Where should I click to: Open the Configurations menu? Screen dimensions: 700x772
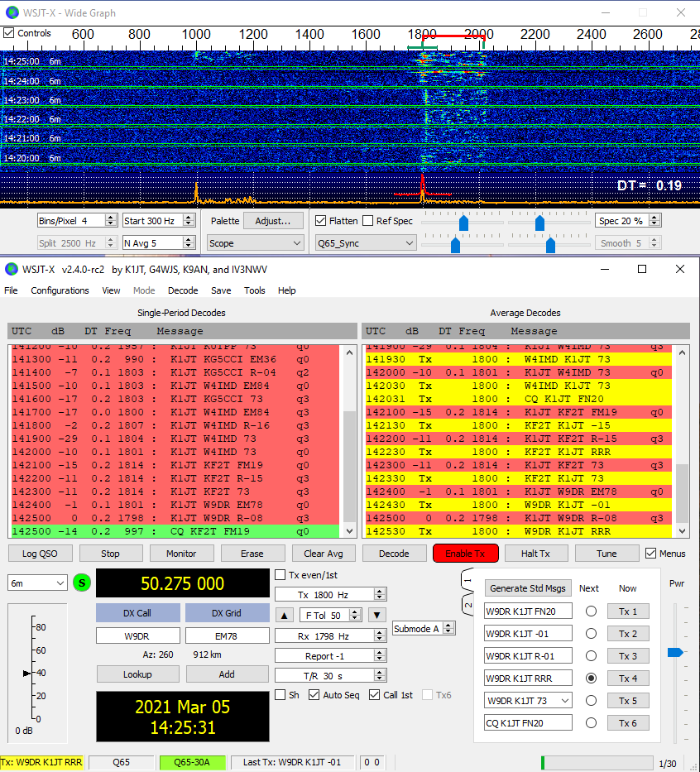click(x=60, y=290)
